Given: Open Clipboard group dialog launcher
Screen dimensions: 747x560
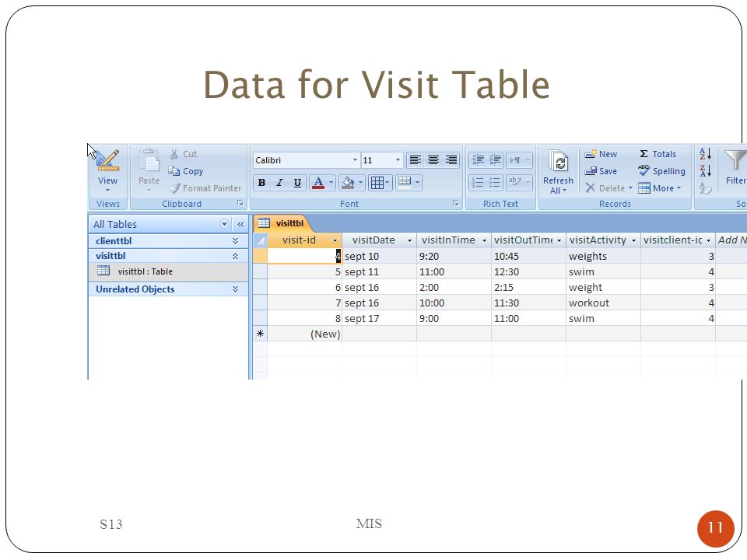Looking at the screenshot, I should click(x=240, y=203).
